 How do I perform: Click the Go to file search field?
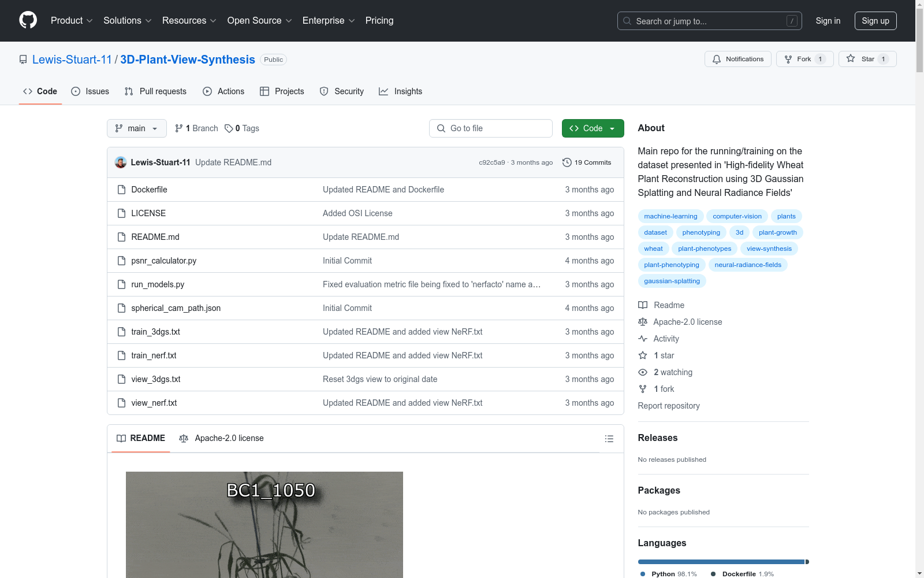tap(490, 128)
